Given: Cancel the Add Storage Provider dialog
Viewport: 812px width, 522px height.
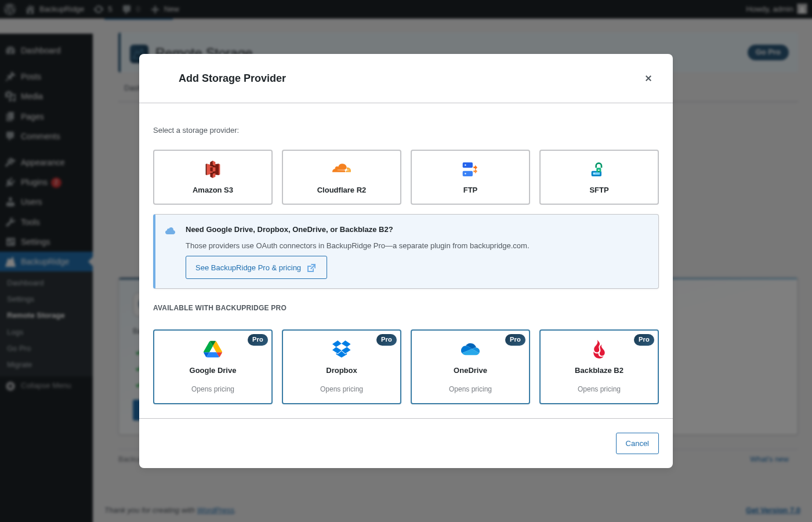Looking at the screenshot, I should 637,443.
